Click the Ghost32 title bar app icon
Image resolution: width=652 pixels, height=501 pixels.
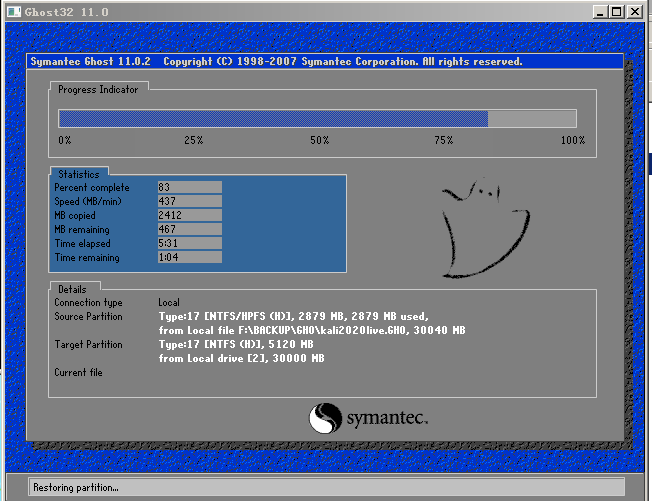[x=14, y=12]
